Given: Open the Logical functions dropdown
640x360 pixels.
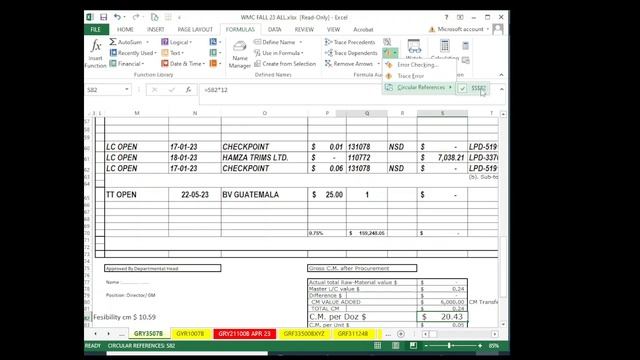Looking at the screenshot, I should click(176, 42).
